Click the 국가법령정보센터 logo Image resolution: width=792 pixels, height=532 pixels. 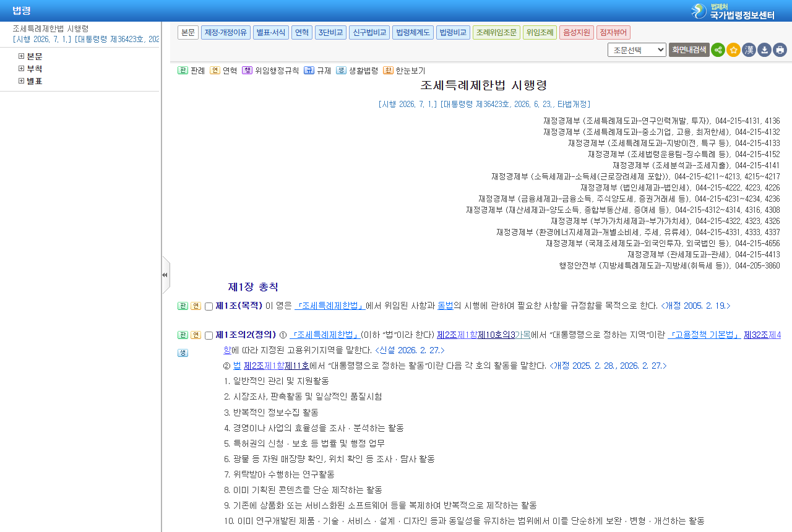733,11
